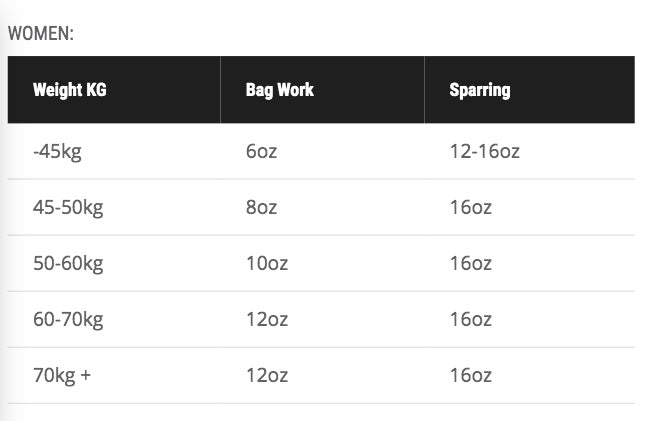Click the 10oz bag work value
The width and height of the screenshot is (654, 421).
(x=266, y=264)
